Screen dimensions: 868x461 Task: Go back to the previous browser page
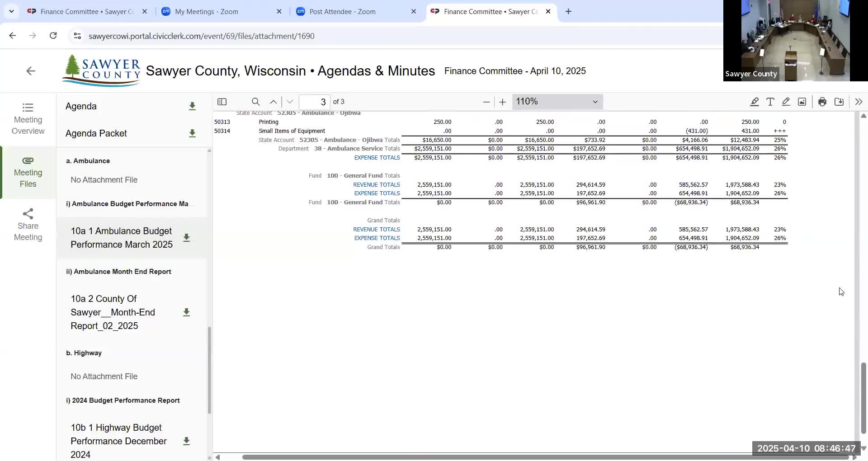12,36
